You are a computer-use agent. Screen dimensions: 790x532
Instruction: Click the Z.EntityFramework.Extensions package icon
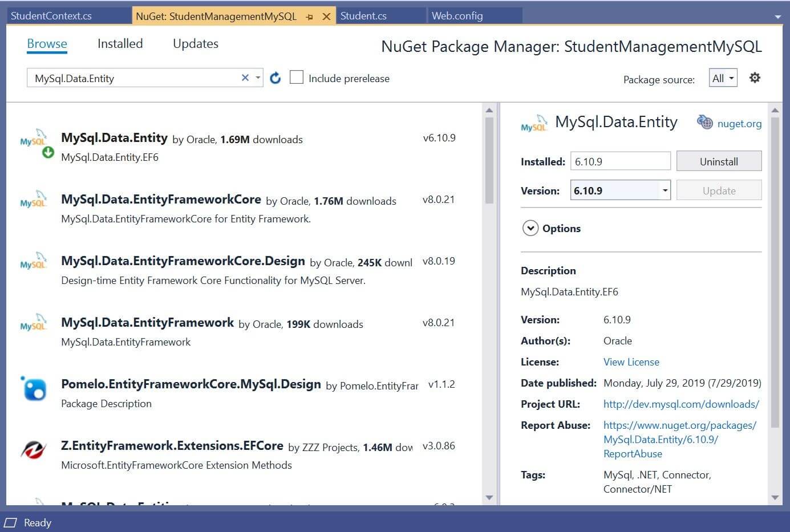(x=34, y=450)
